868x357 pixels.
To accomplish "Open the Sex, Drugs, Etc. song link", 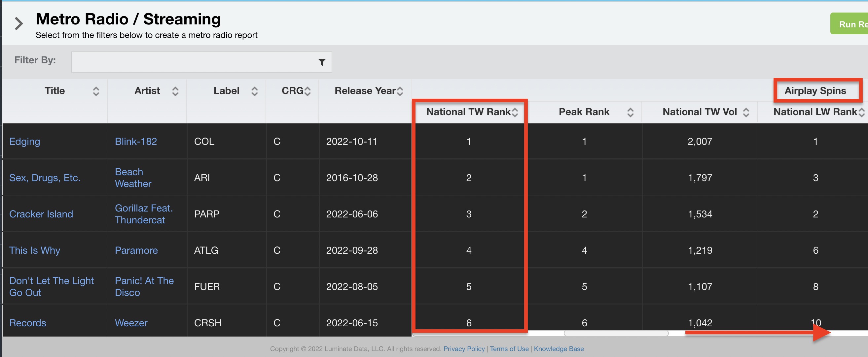I will pos(45,178).
